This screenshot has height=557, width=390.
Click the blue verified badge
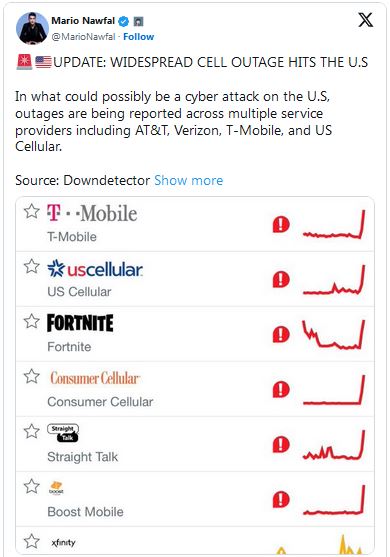click(123, 22)
